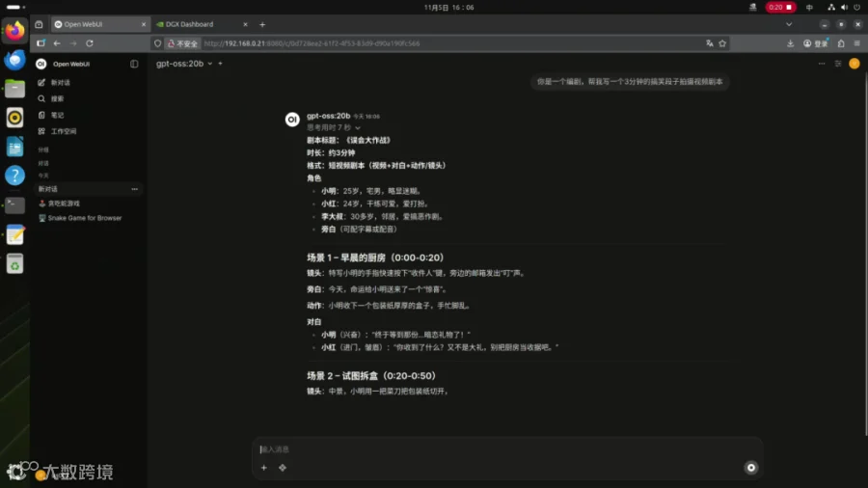Screen dimensions: 868x488
Task: Open the chat controls sliders icon
Action: [x=838, y=64]
